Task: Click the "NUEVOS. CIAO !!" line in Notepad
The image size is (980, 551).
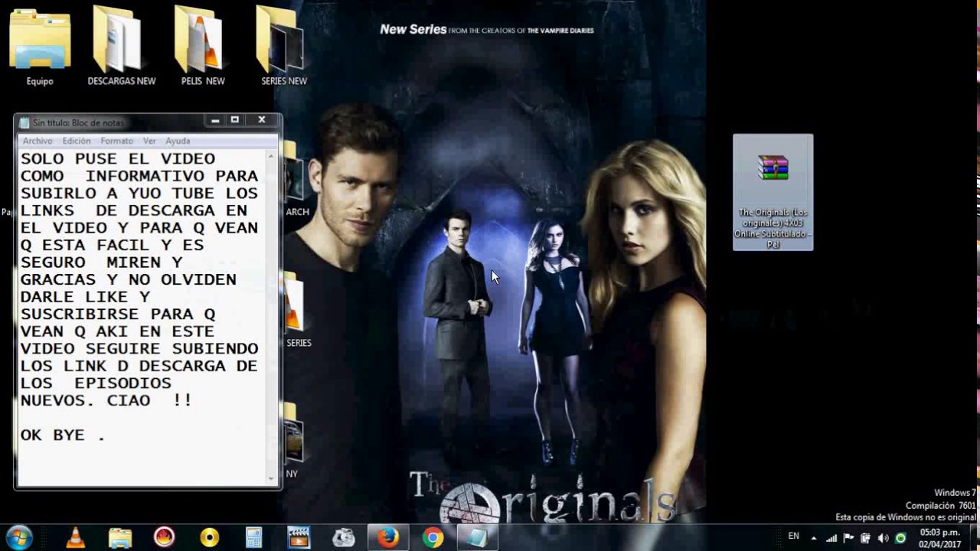Action: pos(106,400)
